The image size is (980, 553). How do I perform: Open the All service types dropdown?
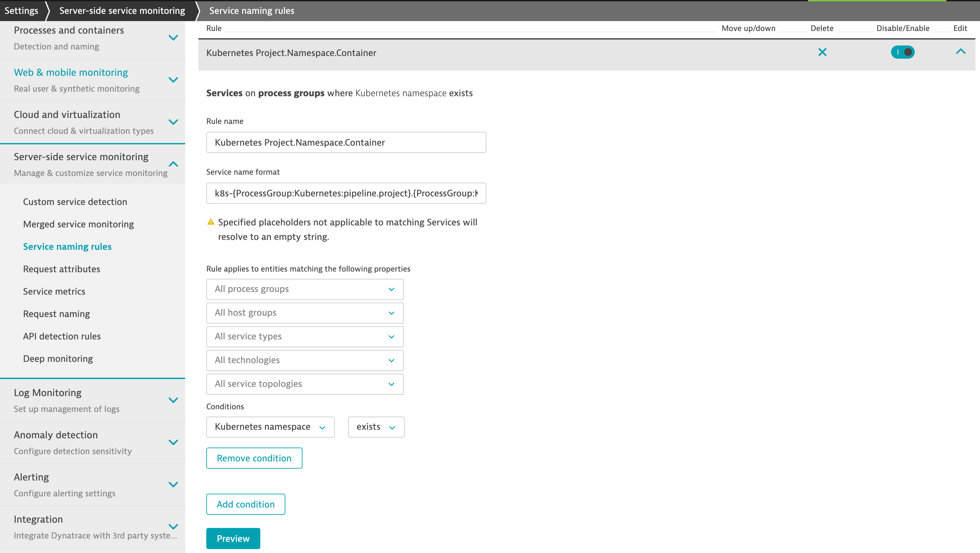tap(305, 336)
